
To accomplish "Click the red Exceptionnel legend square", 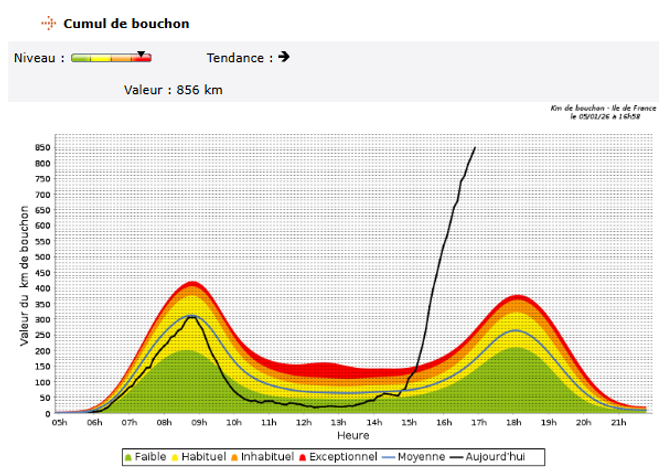I will point(303,457).
